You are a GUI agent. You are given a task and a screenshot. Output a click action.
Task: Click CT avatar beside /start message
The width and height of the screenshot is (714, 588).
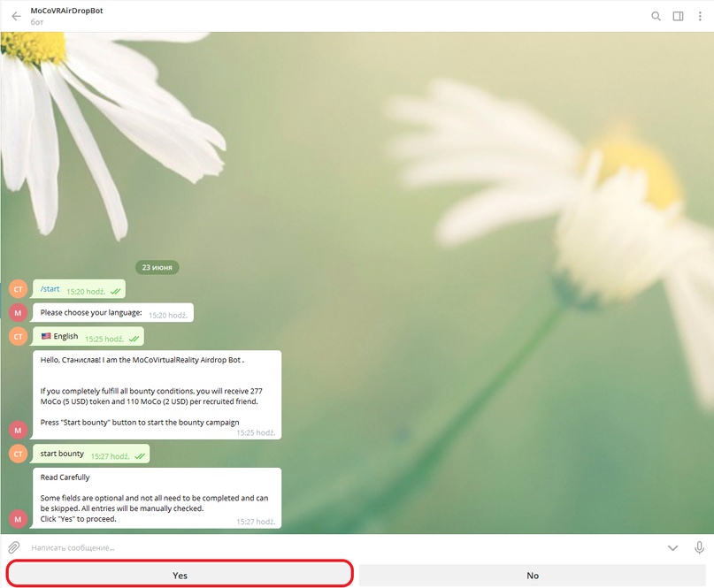coord(18,289)
